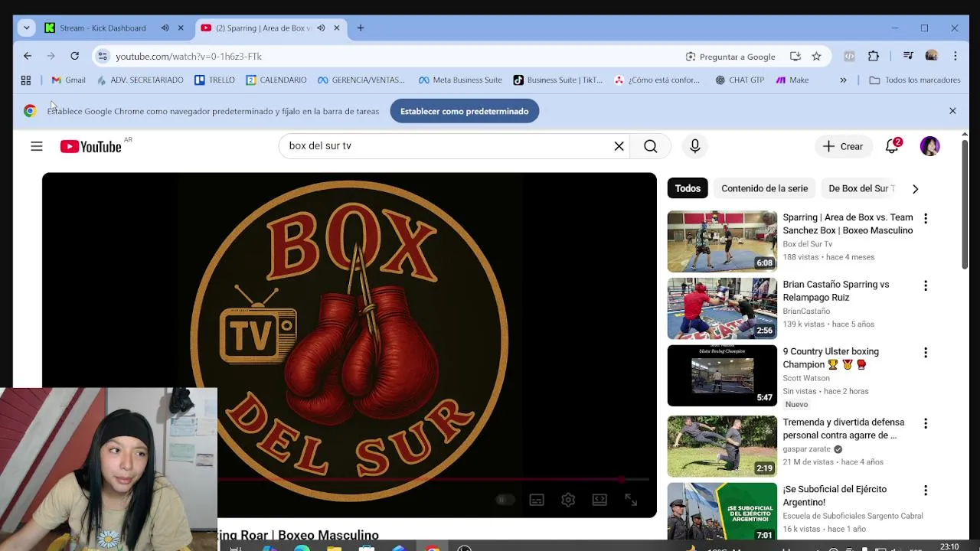Screen dimensions: 980x551
Task: Open options for Se Suboficial del Ejército video
Action: coord(925,491)
